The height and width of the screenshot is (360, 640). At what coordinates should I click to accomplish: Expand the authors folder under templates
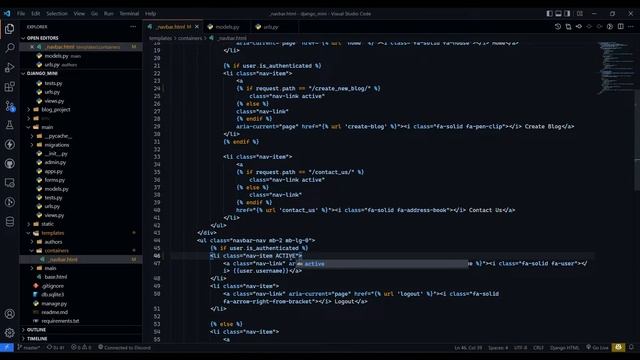(53, 242)
